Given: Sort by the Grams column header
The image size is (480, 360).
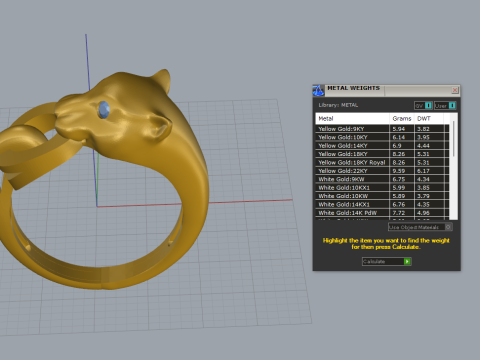Looking at the screenshot, I should (x=402, y=119).
